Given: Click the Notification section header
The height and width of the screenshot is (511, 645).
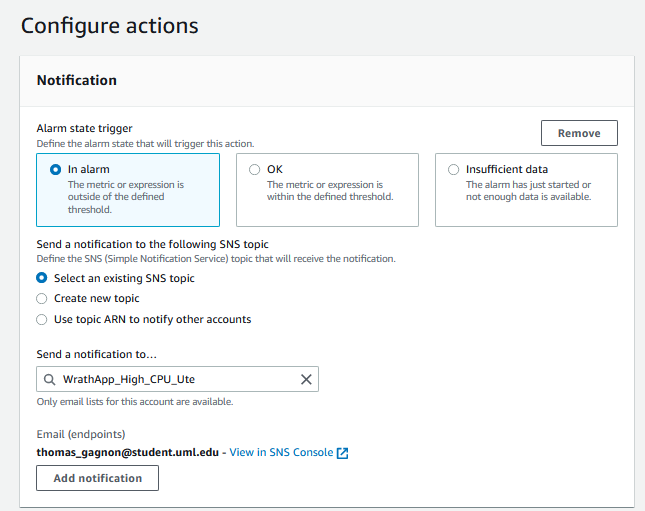Looking at the screenshot, I should pos(77,80).
